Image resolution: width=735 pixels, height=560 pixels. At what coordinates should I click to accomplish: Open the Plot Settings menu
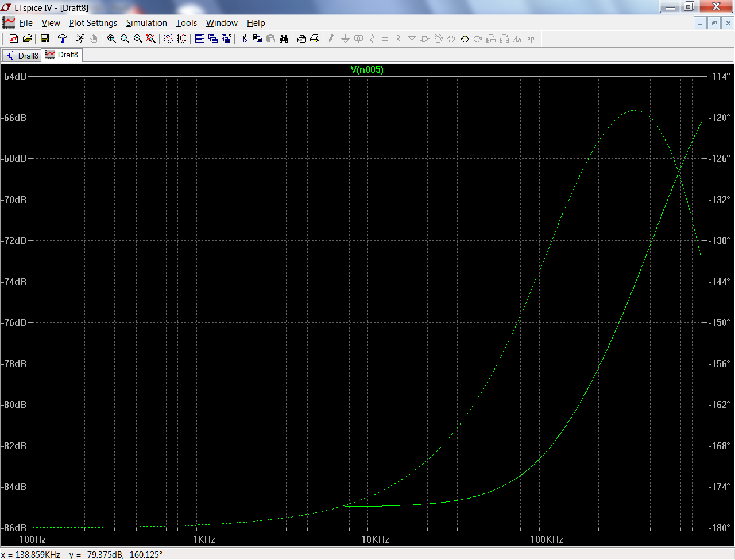click(x=93, y=23)
